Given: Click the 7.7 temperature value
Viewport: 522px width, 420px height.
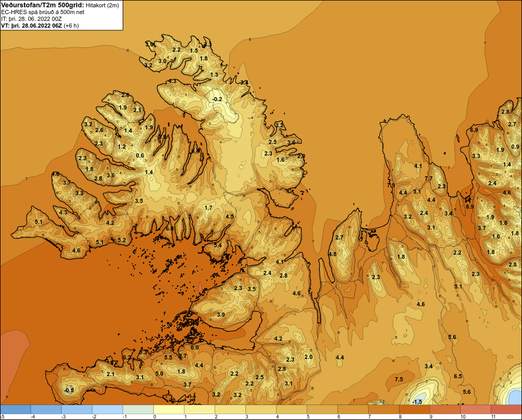Looking at the screenshot, I should tap(429, 178).
